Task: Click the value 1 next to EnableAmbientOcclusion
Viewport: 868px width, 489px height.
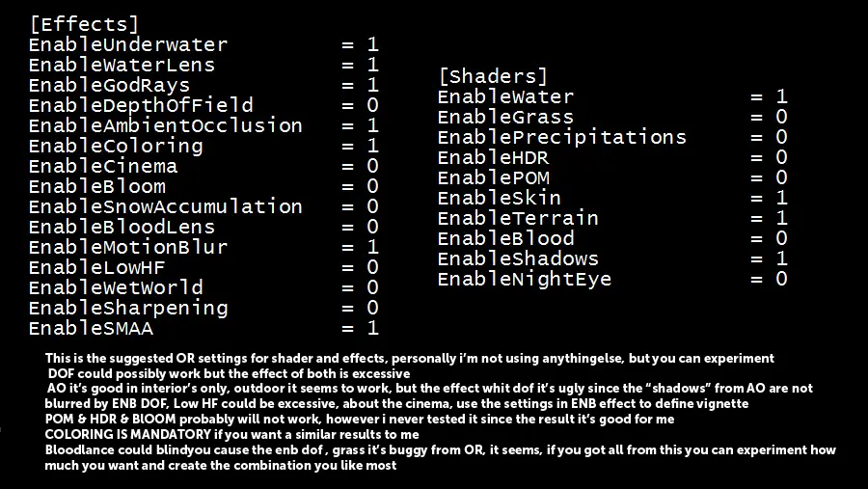Action: [373, 125]
